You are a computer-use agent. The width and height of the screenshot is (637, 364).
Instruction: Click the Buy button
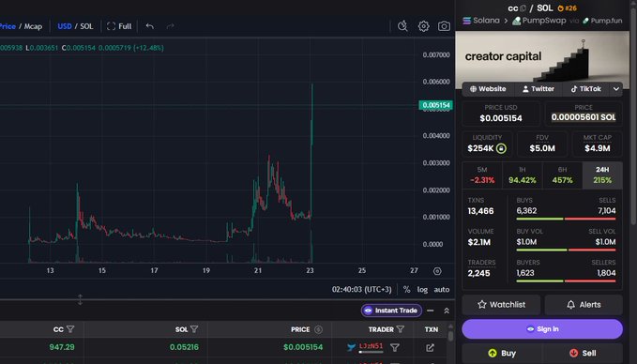(502, 353)
